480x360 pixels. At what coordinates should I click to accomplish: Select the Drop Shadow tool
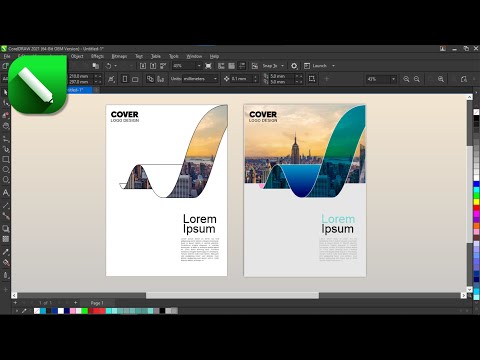[x=6, y=229]
